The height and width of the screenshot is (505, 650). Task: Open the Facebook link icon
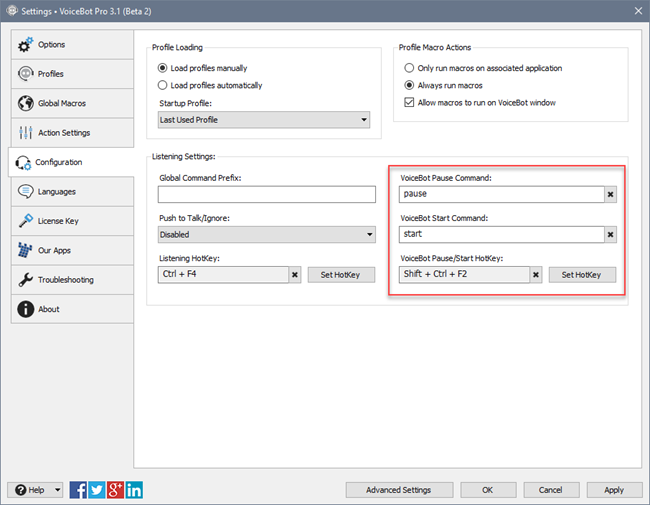(78, 490)
